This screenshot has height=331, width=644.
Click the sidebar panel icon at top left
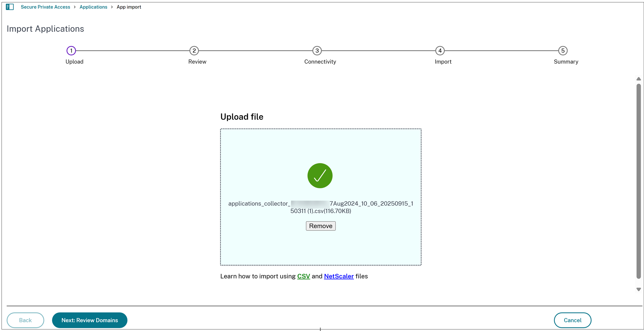(x=10, y=7)
